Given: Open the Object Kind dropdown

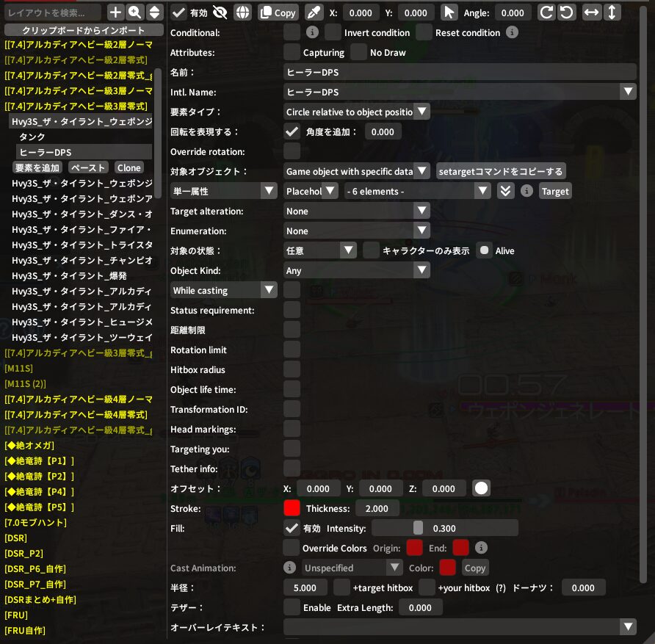Looking at the screenshot, I should pyautogui.click(x=357, y=270).
